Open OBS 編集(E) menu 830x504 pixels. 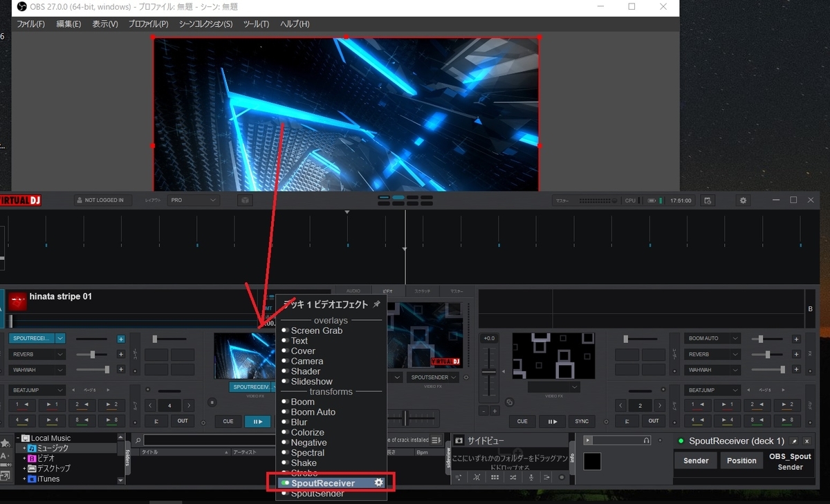tap(68, 24)
